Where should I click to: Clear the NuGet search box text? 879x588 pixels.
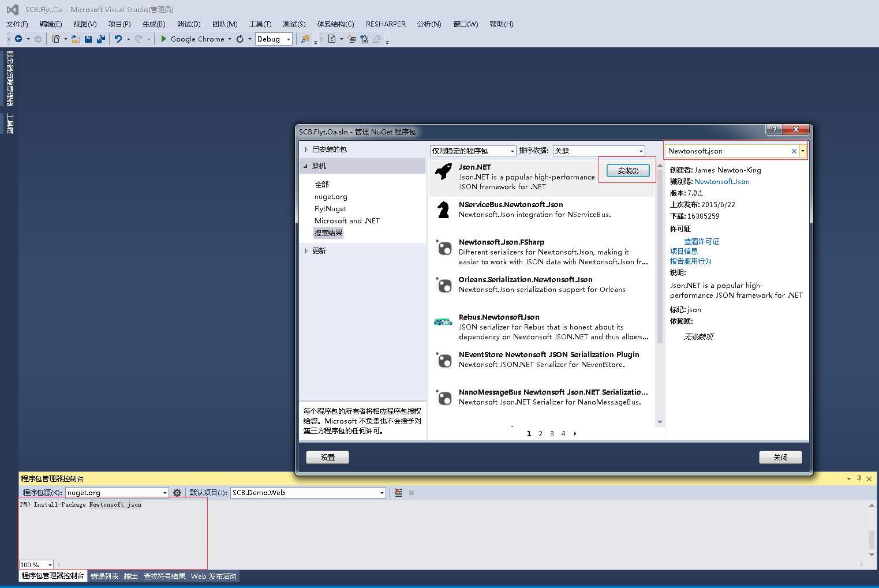click(794, 151)
